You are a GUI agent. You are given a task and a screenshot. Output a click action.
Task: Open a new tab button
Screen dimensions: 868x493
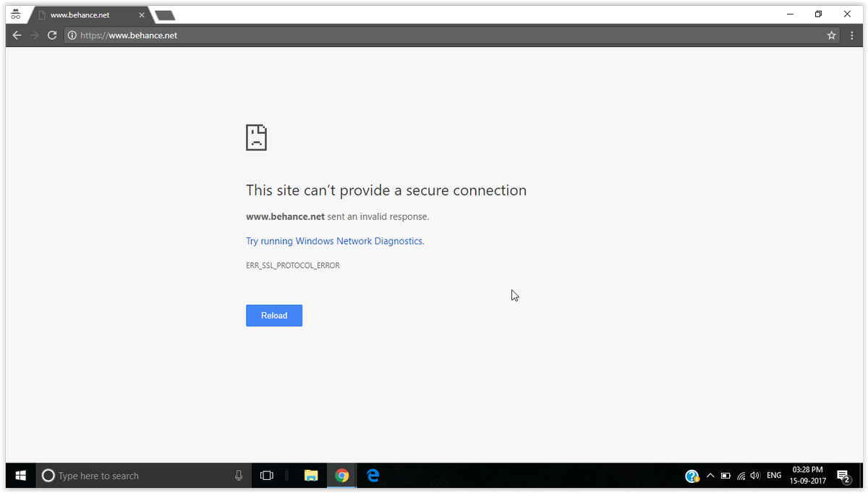click(x=165, y=15)
